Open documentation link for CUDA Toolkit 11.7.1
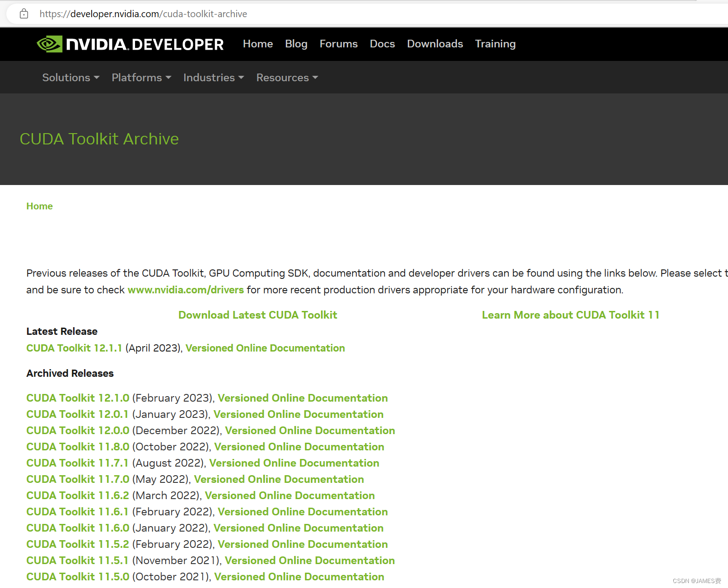728x588 pixels. point(294,463)
